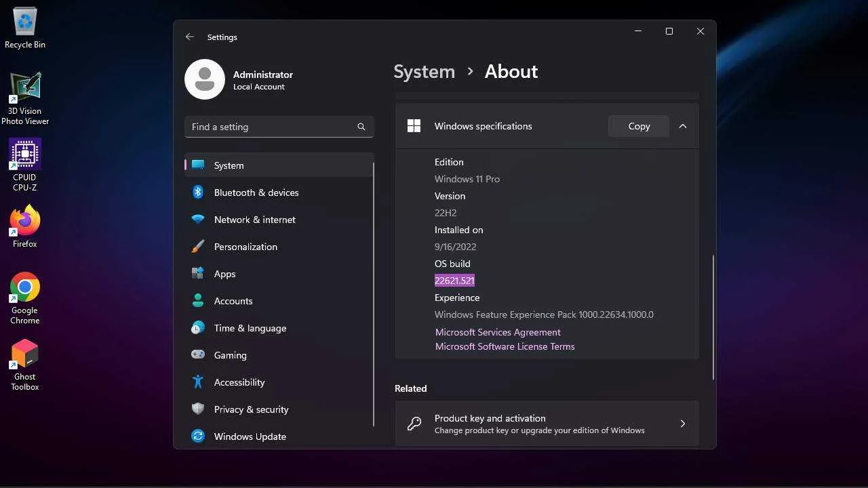Click the Privacy & security shield icon
Viewport: 868px width, 488px height.
(198, 409)
